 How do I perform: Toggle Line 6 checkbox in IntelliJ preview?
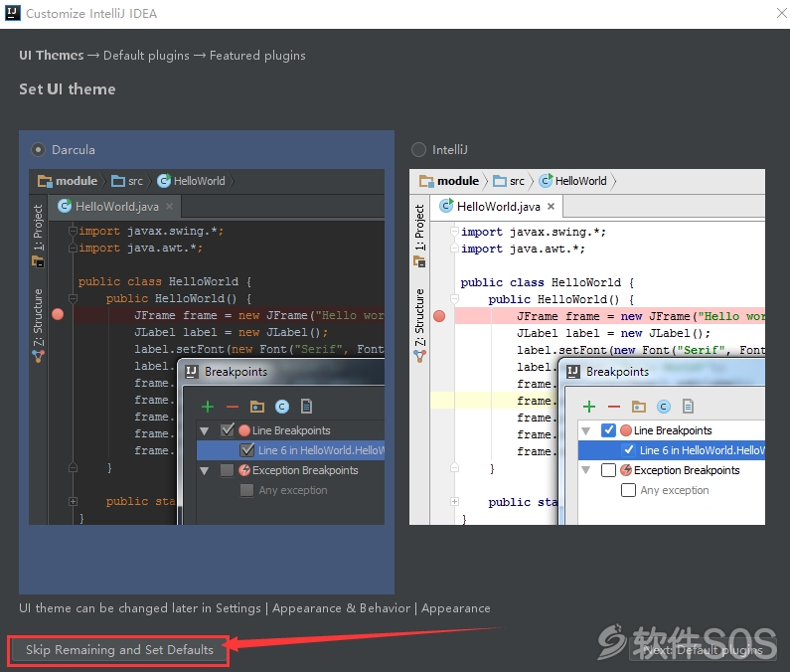click(628, 449)
